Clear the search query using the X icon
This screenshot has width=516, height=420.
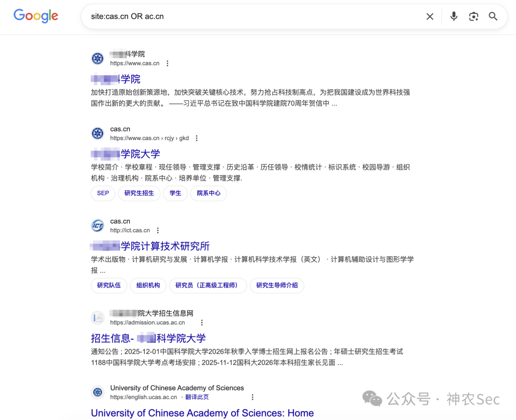(430, 16)
